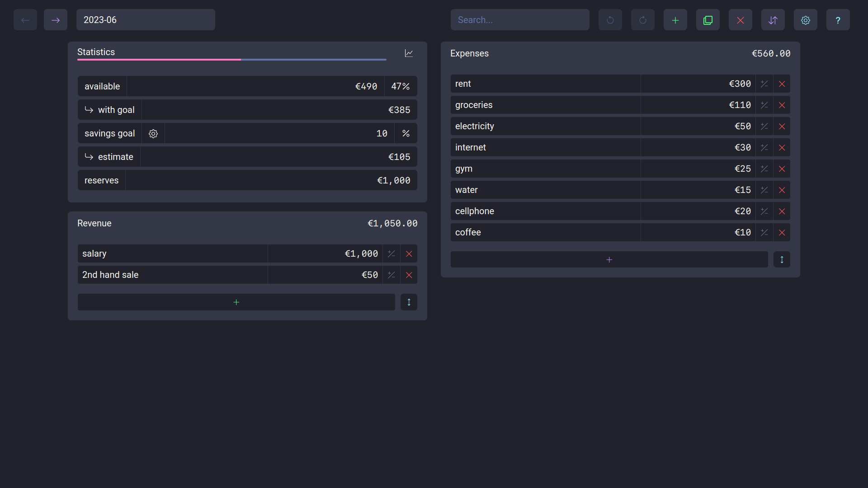Open calculator icon for rent
868x488 pixels.
(x=764, y=84)
